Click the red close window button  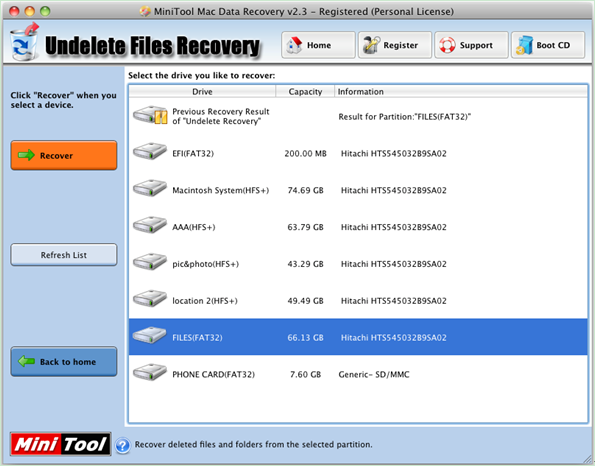(x=14, y=11)
